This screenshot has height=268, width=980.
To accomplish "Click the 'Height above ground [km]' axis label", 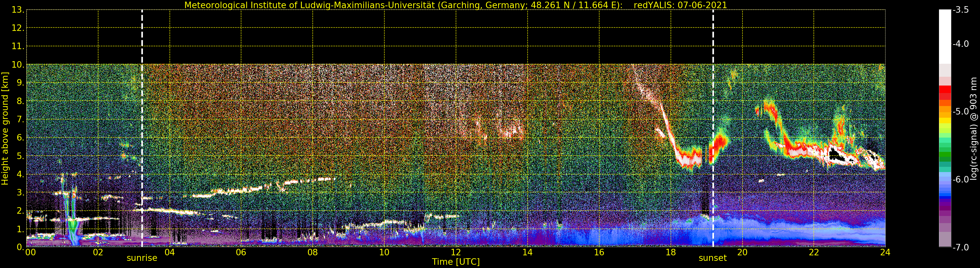I will pyautogui.click(x=5, y=128).
